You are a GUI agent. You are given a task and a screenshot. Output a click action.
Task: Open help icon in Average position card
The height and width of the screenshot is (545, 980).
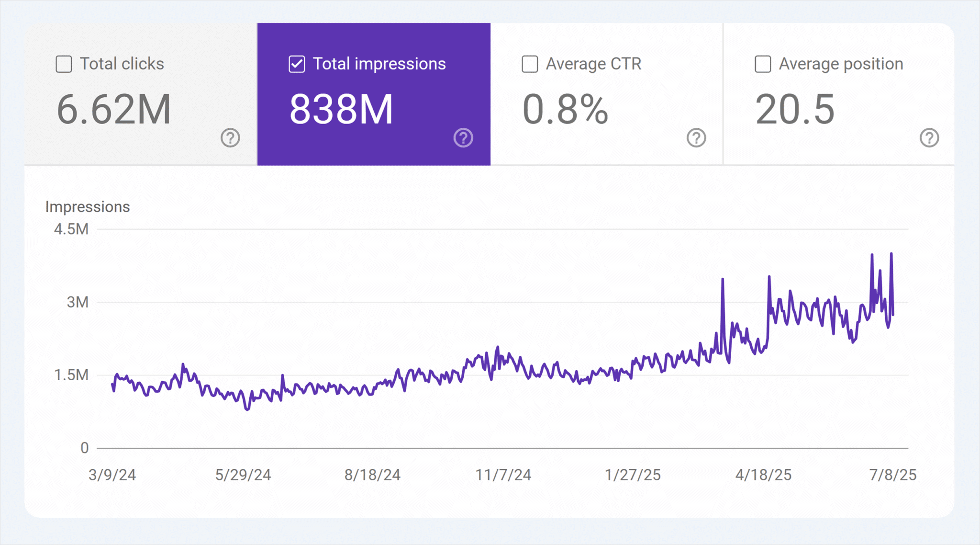pyautogui.click(x=929, y=138)
